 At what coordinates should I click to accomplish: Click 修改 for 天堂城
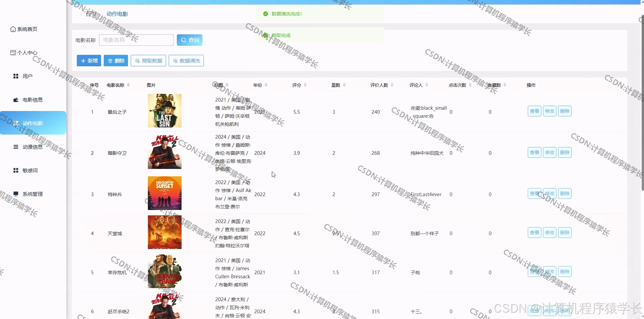[550, 233]
